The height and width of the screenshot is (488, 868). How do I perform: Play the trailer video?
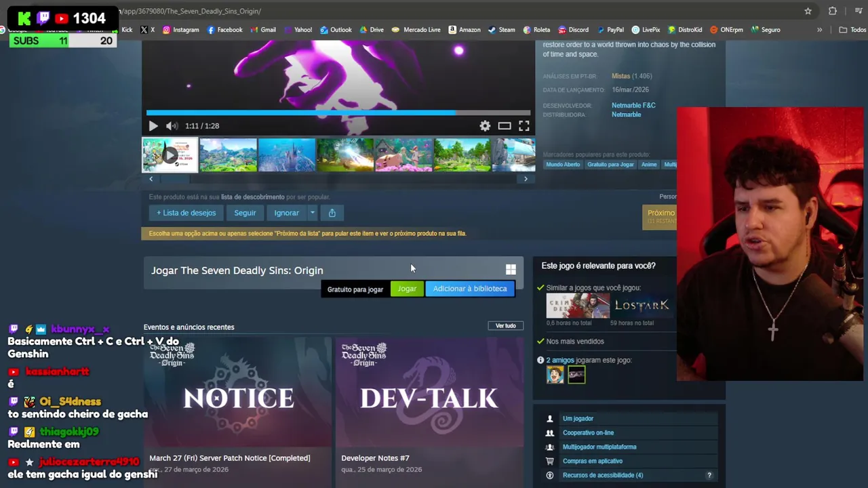coord(153,126)
